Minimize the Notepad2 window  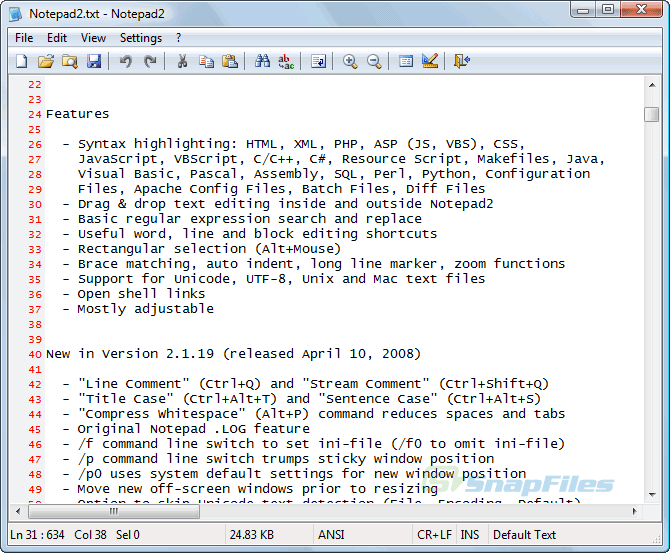583,9
